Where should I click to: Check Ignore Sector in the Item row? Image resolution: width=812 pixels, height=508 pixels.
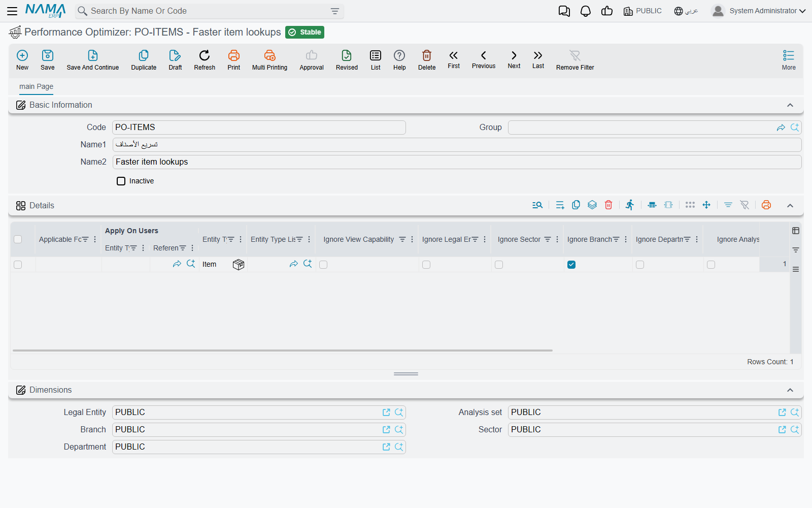[x=499, y=265]
